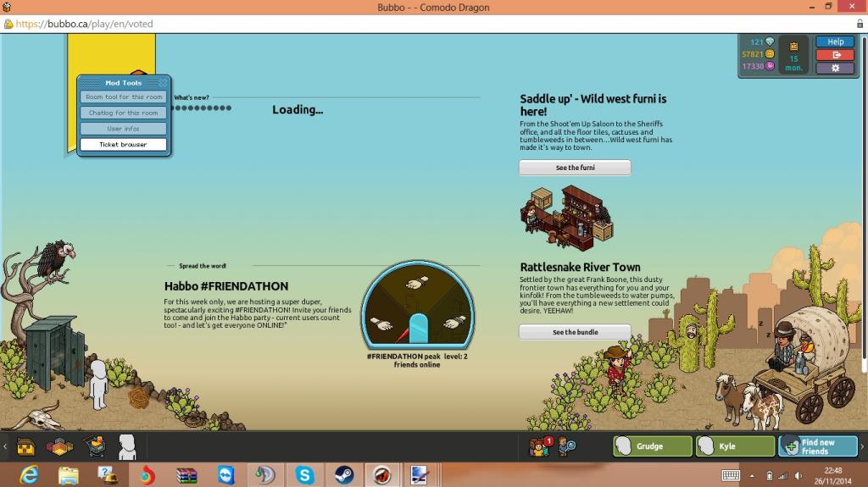Open the hotel view house icon

[x=25, y=446]
